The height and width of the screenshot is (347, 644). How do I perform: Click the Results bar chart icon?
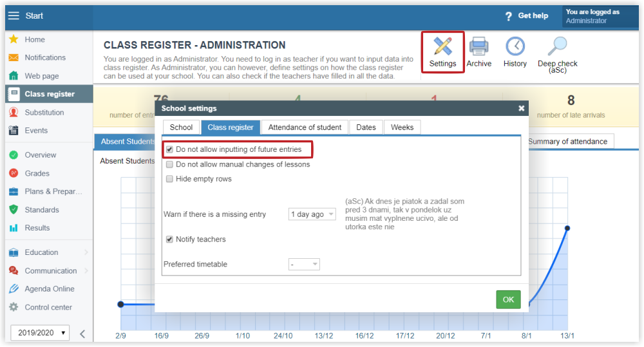click(14, 227)
